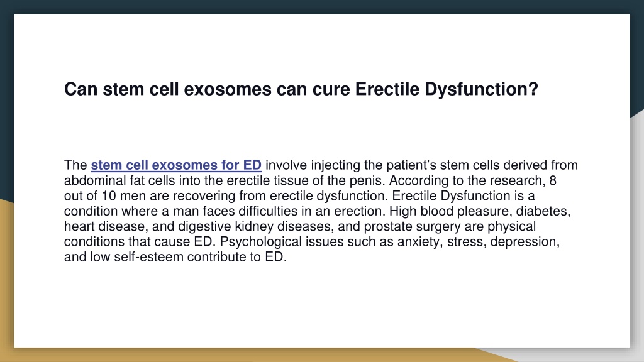
Task: Click '8' at end of second paragraph line
Action: [x=553, y=180]
